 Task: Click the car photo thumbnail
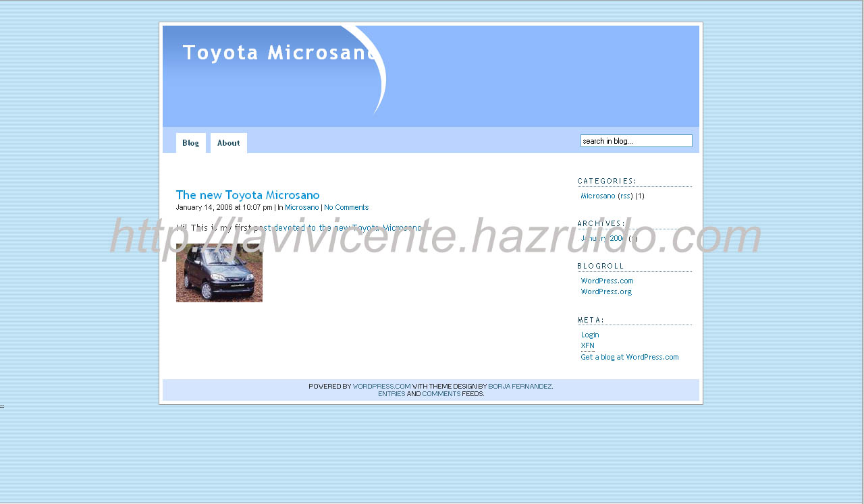[x=219, y=273]
